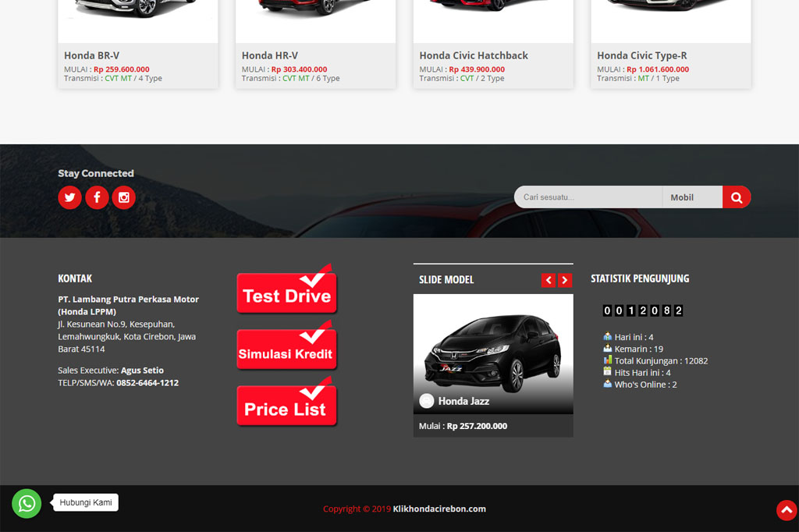Click price Rp 1.061.600.000
Image resolution: width=799 pixels, height=532 pixels.
658,69
